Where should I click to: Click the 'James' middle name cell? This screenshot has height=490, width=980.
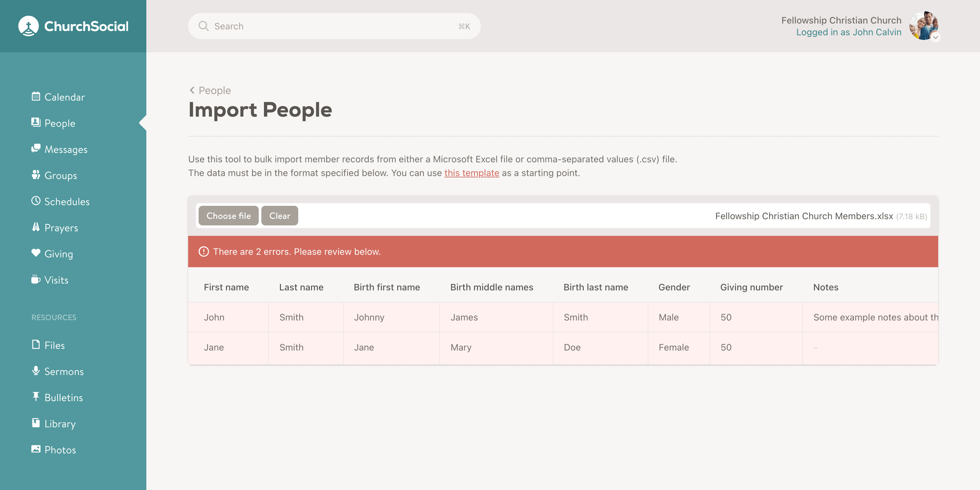click(x=497, y=317)
